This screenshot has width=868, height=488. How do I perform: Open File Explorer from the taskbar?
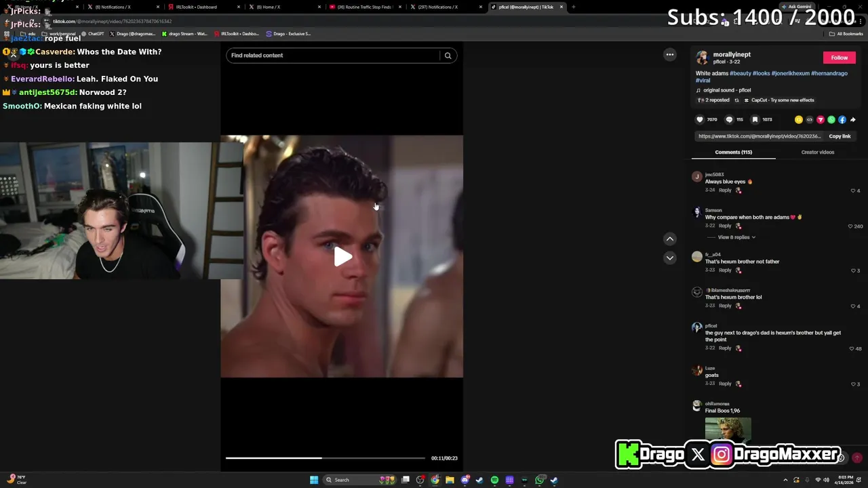click(x=450, y=480)
